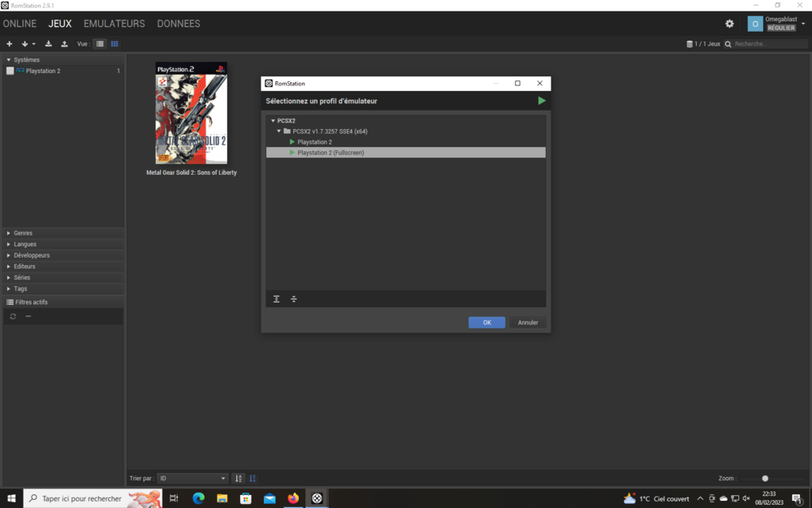
Task: Open Mail from the taskbar
Action: tap(270, 499)
